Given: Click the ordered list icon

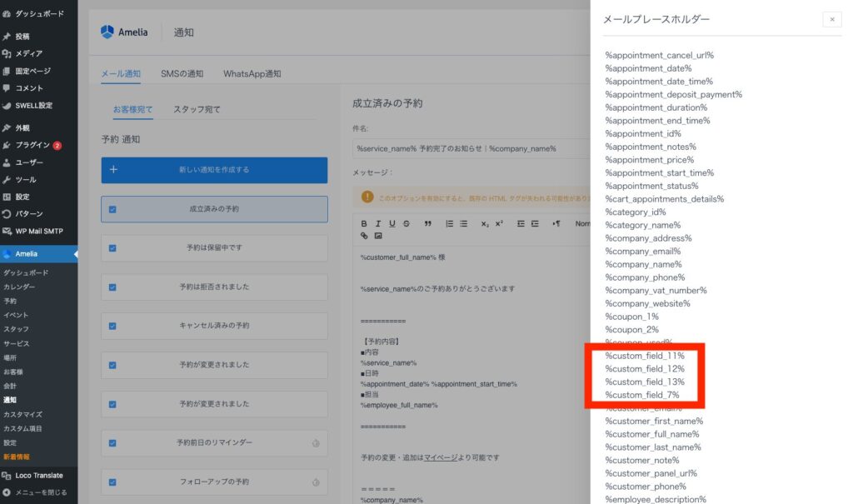Looking at the screenshot, I should click(x=450, y=223).
